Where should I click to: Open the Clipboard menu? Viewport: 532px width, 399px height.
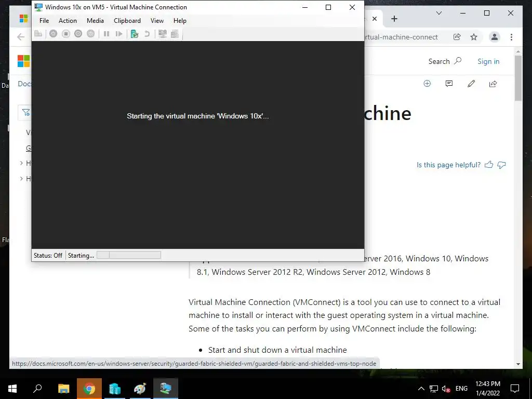pos(127,21)
